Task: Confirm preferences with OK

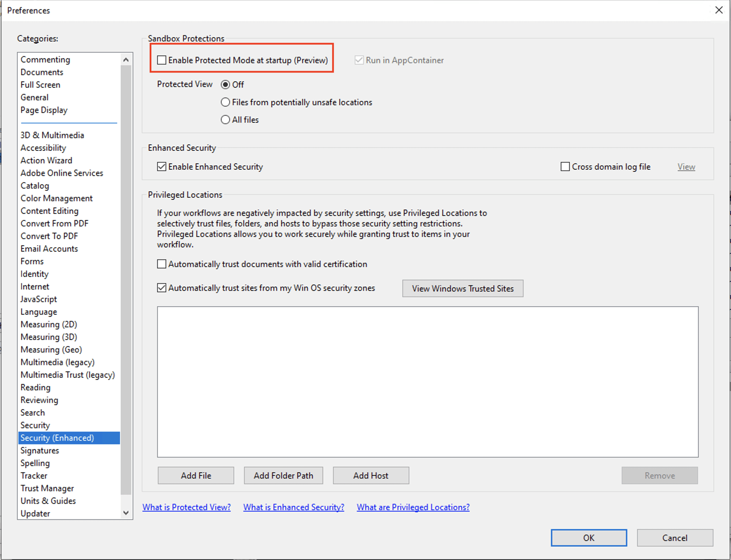Action: (588, 538)
